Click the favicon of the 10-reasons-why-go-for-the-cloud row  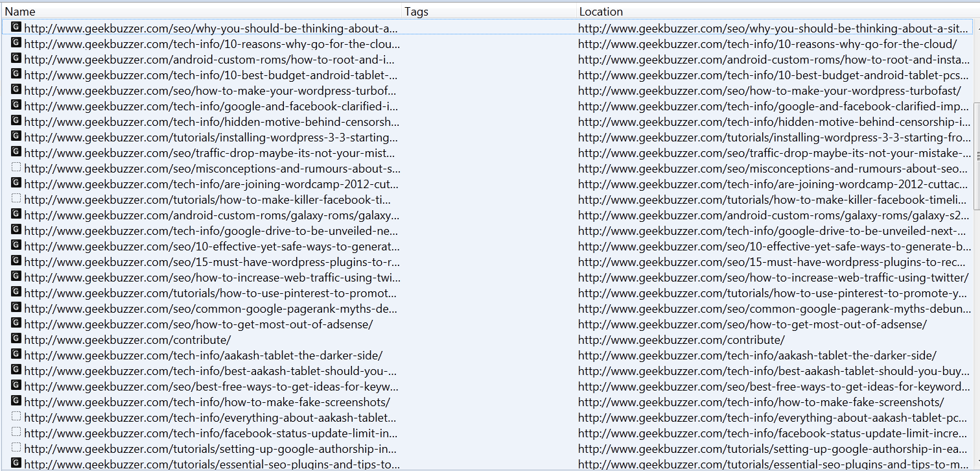(x=16, y=43)
